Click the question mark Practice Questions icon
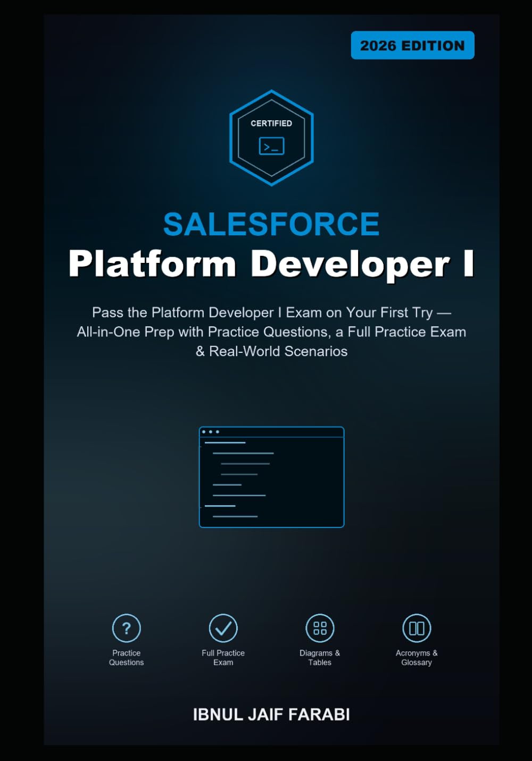Viewport: 532px width, 761px height. 127,628
